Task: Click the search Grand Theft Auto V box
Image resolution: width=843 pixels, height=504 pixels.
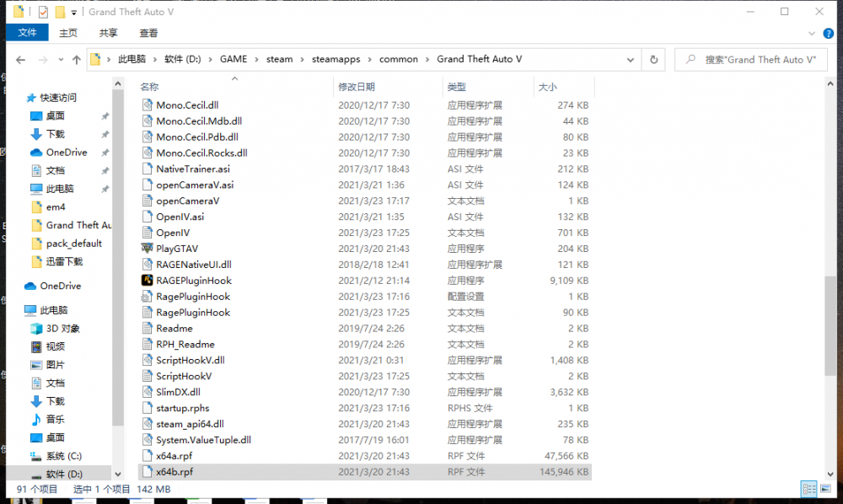Action: pyautogui.click(x=759, y=60)
